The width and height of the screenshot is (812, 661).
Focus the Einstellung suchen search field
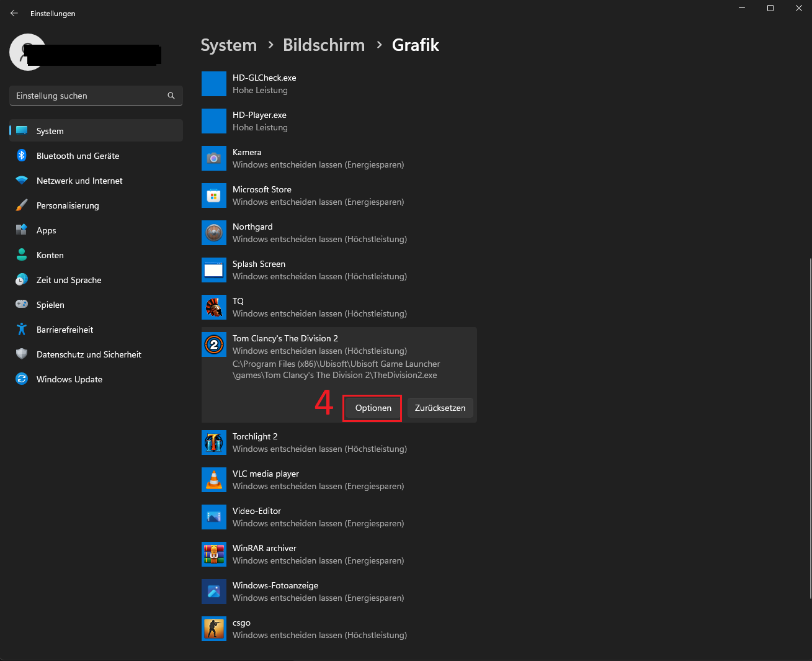click(x=96, y=96)
